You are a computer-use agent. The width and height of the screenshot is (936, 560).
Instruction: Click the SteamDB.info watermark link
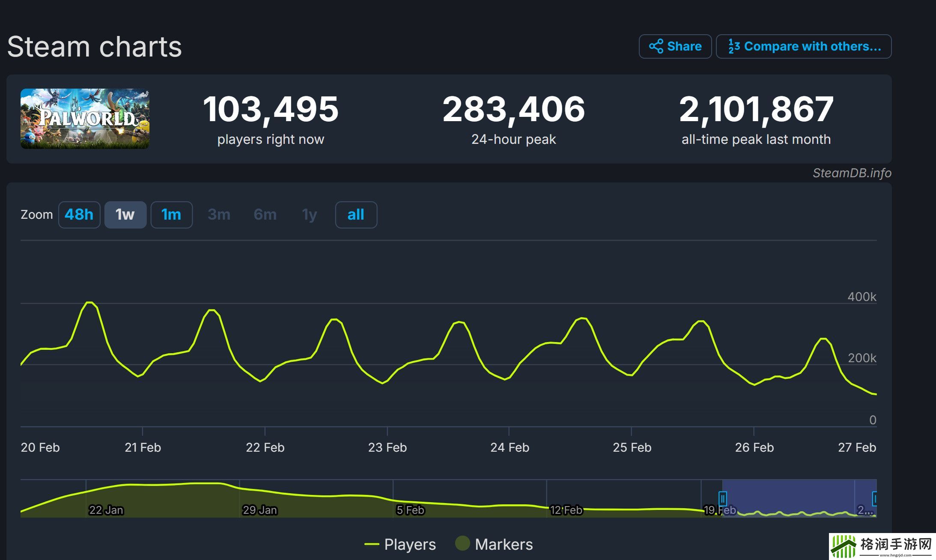tap(852, 173)
